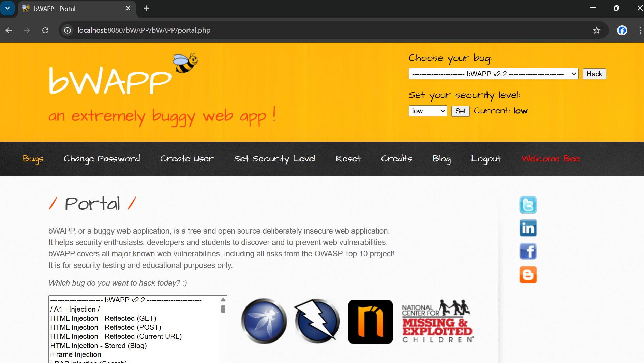Click the orange Netsparker logo
Viewport: 644px width, 363px height.
tap(370, 322)
